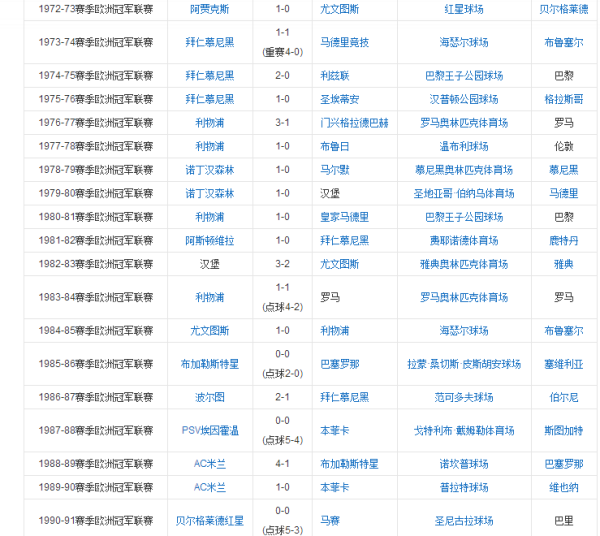Click 雅典 city link
This screenshot has height=536, width=600.
click(x=564, y=264)
